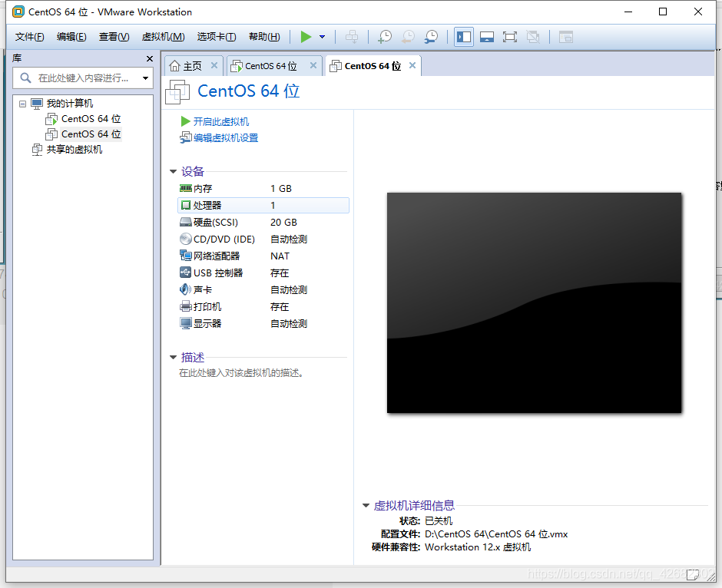Open the 帮助(H) menu
722x588 pixels.
pos(264,37)
